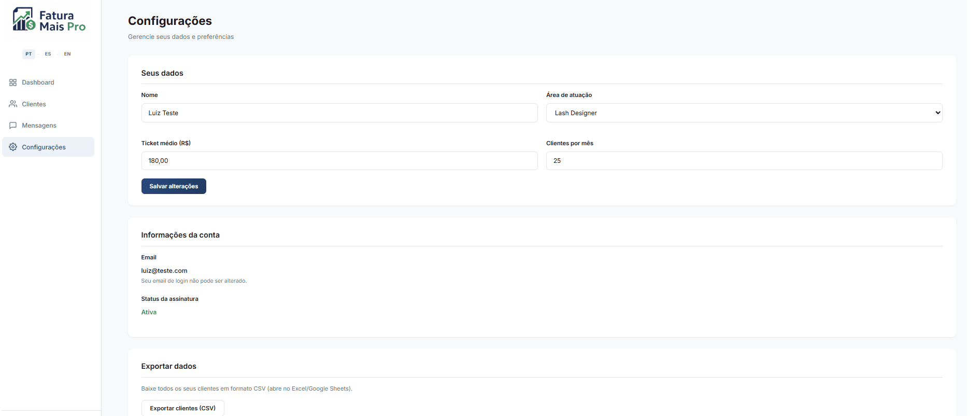Select the Mensagens sidebar label
Image resolution: width=980 pixels, height=416 pixels.
[39, 126]
